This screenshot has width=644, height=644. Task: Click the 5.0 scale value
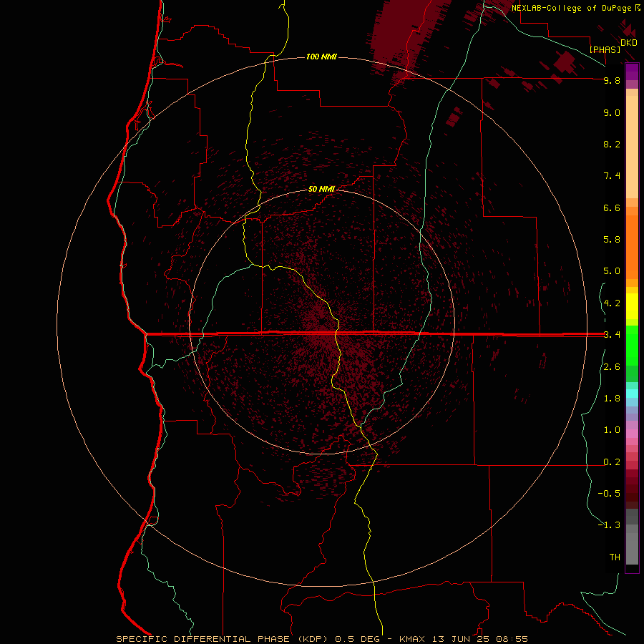612,271
